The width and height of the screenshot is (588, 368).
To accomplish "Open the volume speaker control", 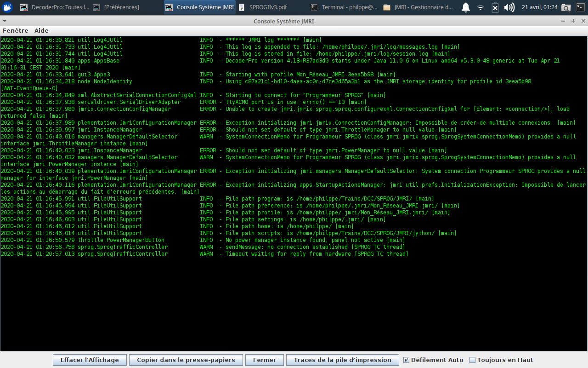I will 509,7.
